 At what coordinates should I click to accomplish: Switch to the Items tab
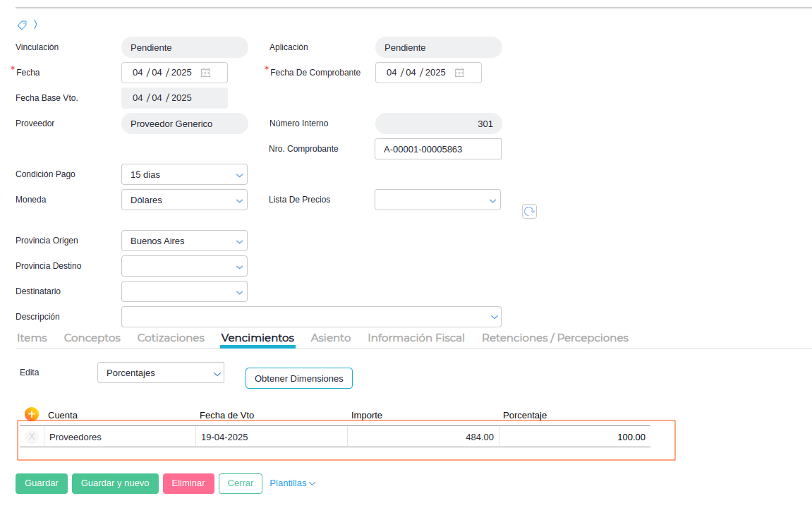coord(32,338)
